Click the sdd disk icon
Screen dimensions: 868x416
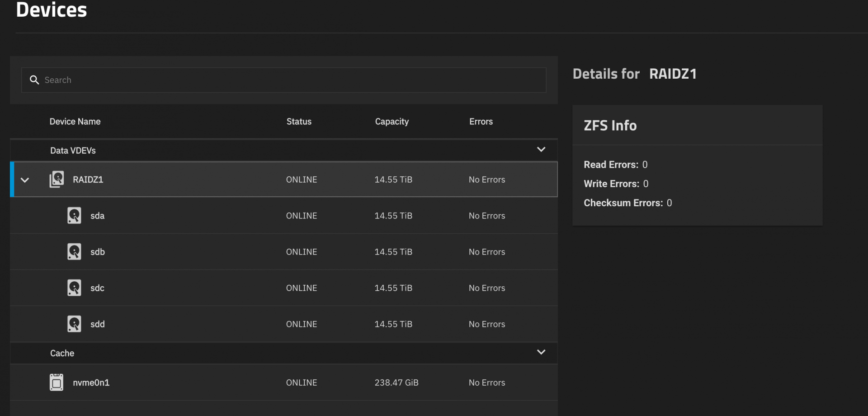pos(74,324)
